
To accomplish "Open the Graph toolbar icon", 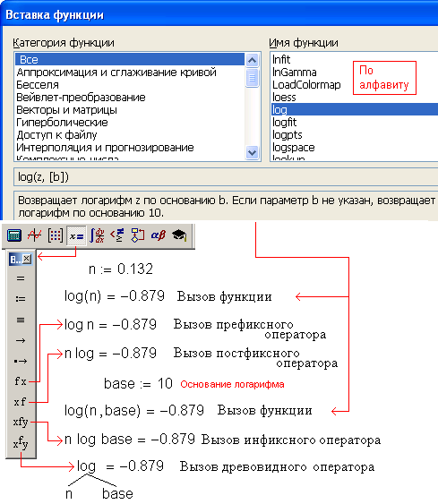I will pyautogui.click(x=34, y=235).
